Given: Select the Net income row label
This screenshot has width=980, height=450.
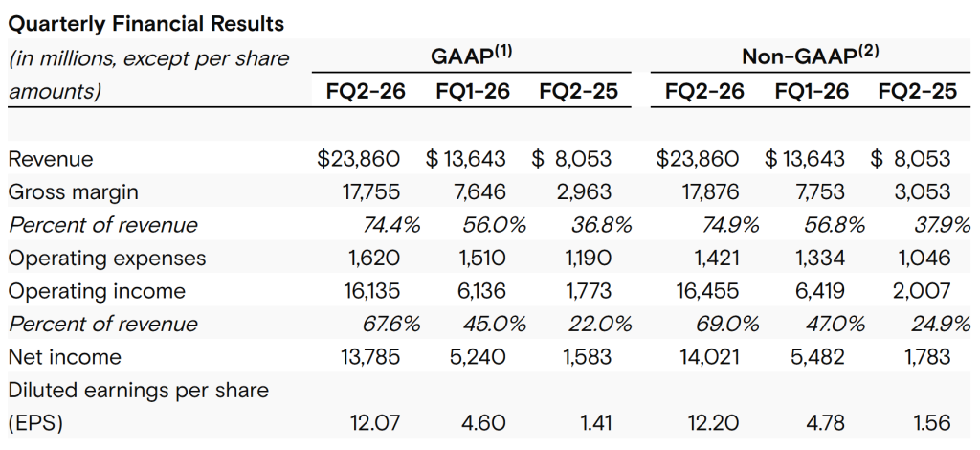Looking at the screenshot, I should [64, 357].
